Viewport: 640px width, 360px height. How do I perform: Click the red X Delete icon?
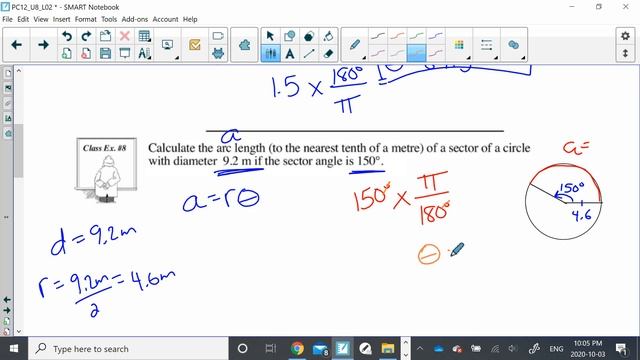point(124,36)
